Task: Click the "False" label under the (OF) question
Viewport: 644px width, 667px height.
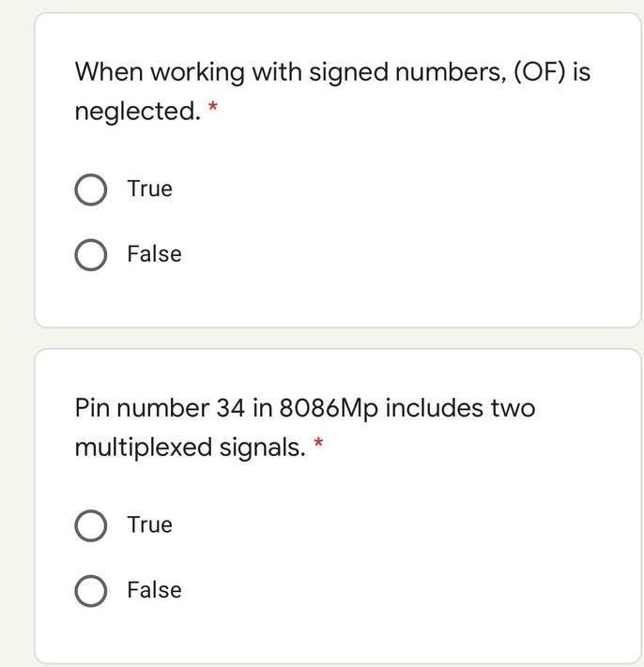Action: coord(155,254)
